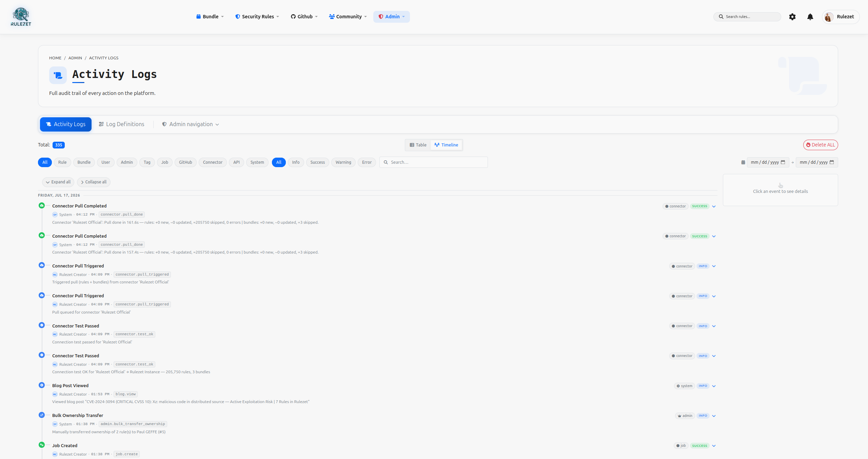This screenshot has height=459, width=868.
Task: Click the Rulezet logo
Action: click(21, 17)
